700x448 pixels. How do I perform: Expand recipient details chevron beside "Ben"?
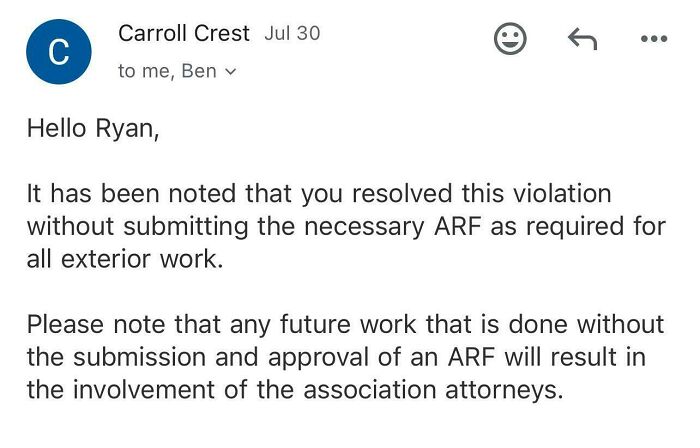click(x=232, y=72)
